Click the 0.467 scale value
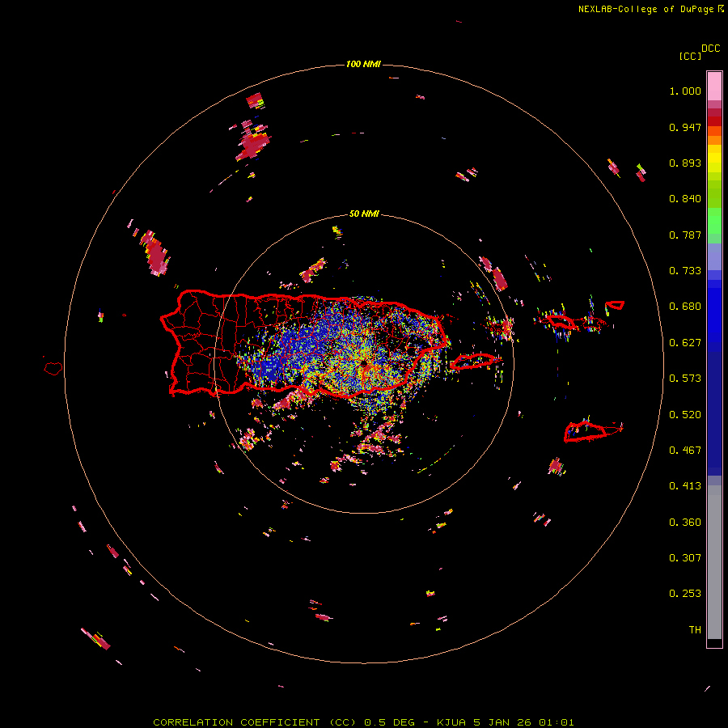 [685, 451]
